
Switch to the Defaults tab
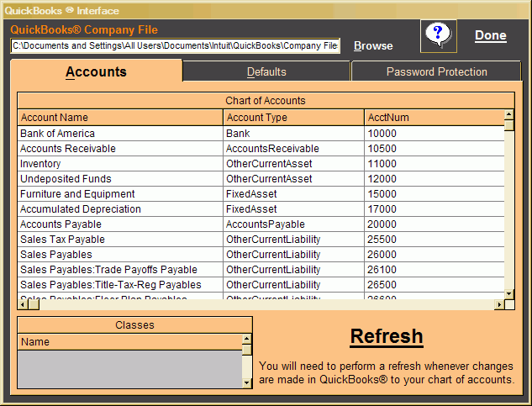(x=266, y=71)
